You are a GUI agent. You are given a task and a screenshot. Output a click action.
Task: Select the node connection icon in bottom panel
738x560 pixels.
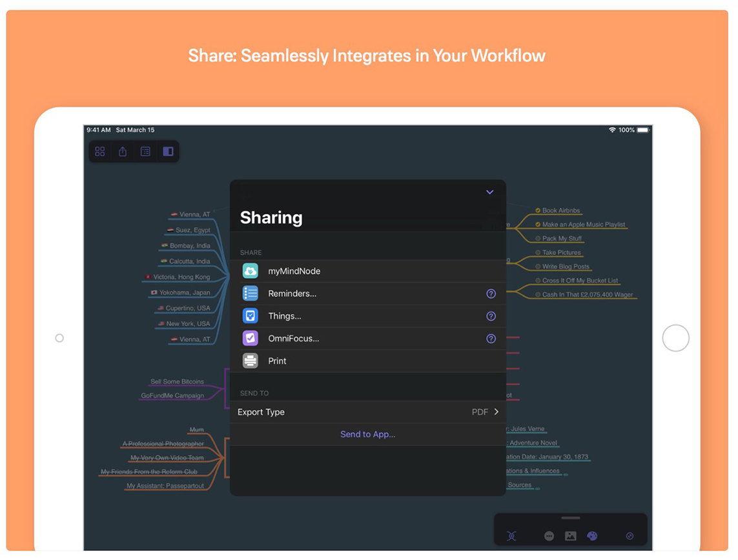(x=511, y=536)
